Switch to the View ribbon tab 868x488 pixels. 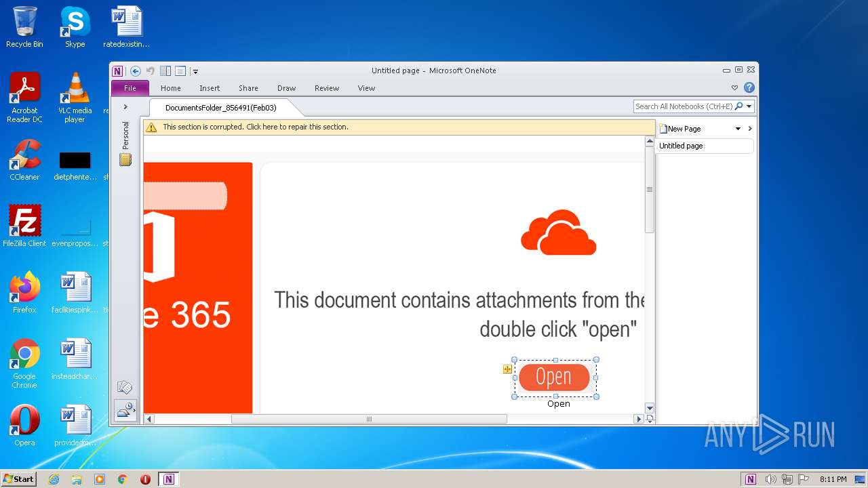tap(366, 88)
